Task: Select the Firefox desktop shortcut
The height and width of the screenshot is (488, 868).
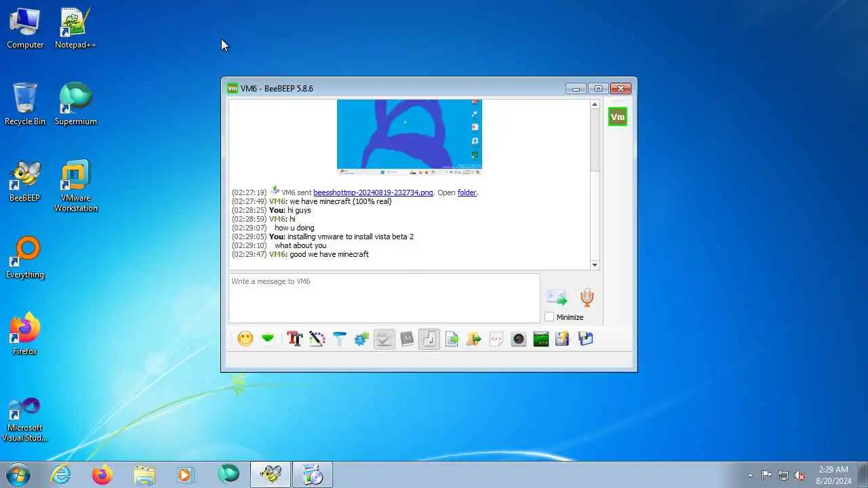Action: [x=25, y=334]
